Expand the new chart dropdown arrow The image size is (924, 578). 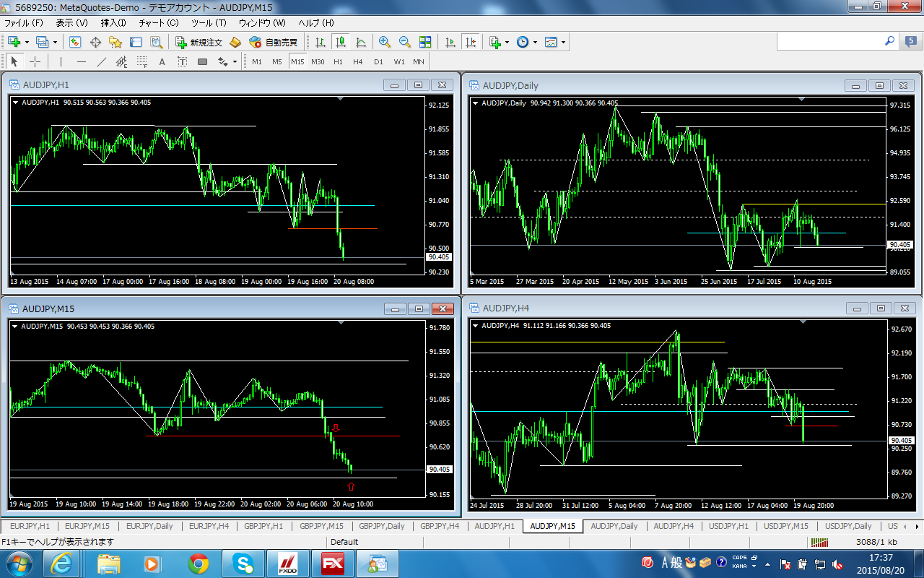(27, 42)
